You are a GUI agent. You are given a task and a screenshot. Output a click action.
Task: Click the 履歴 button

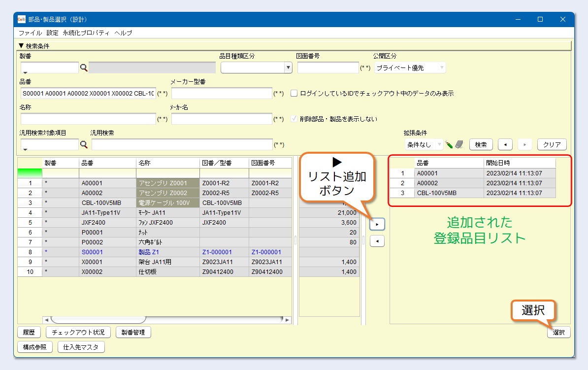pyautogui.click(x=29, y=333)
